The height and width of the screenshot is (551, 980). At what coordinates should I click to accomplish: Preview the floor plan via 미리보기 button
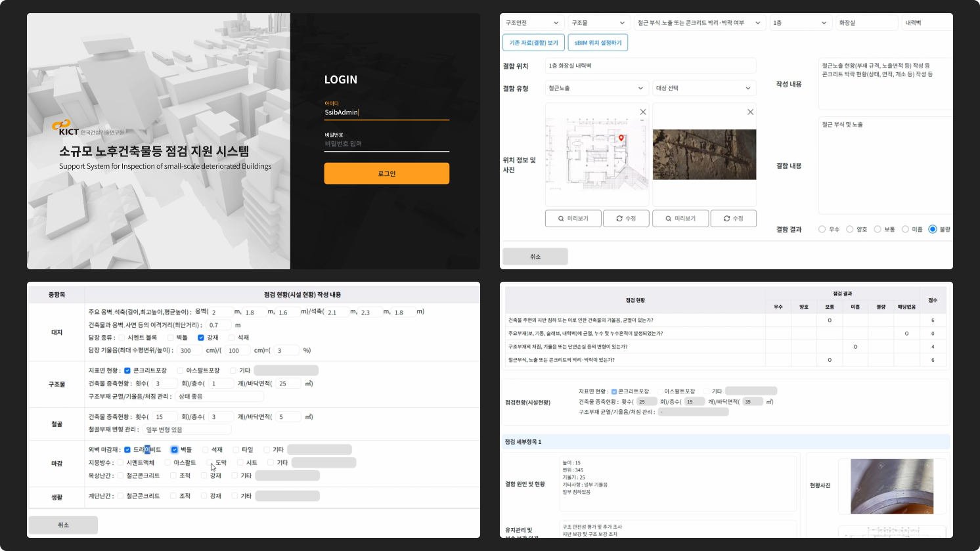pos(573,219)
